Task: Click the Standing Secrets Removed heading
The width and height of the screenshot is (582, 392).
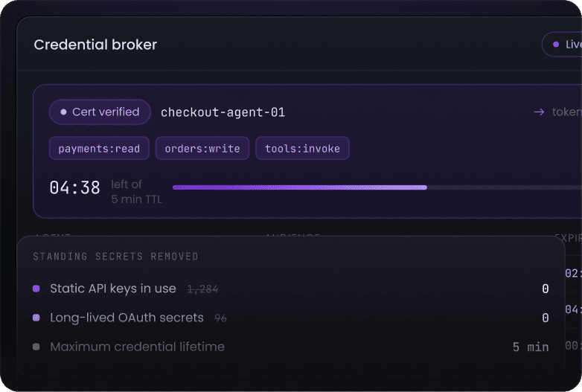Action: [x=115, y=257]
